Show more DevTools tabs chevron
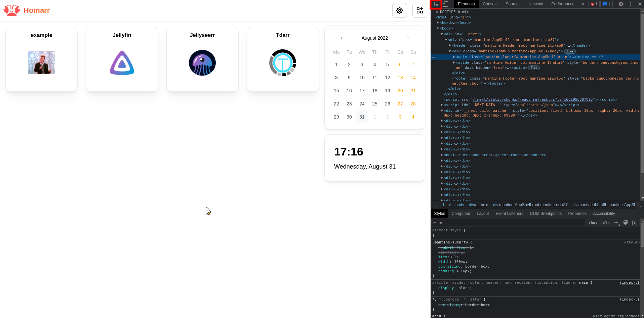 click(x=583, y=4)
